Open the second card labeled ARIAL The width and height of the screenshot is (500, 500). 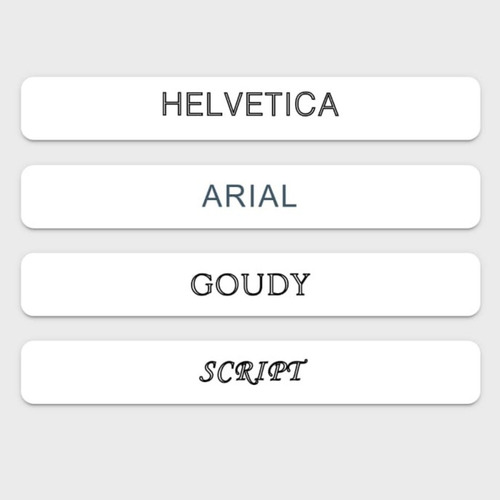250,196
